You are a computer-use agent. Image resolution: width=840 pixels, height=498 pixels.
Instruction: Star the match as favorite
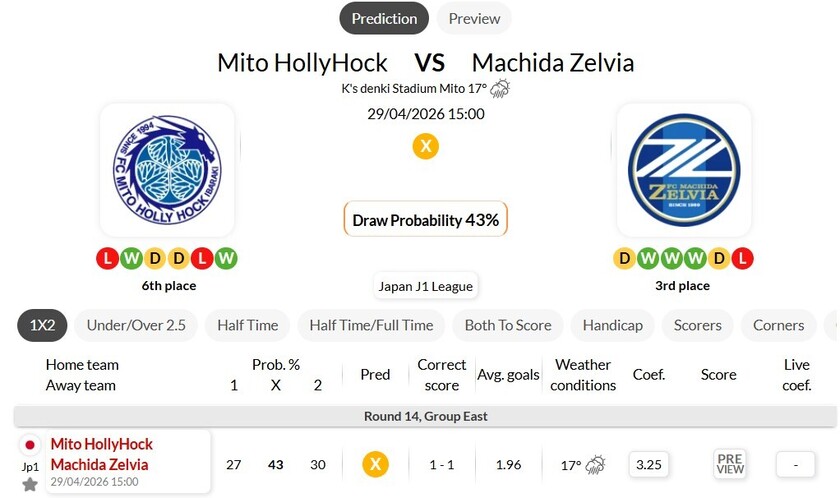tap(30, 484)
